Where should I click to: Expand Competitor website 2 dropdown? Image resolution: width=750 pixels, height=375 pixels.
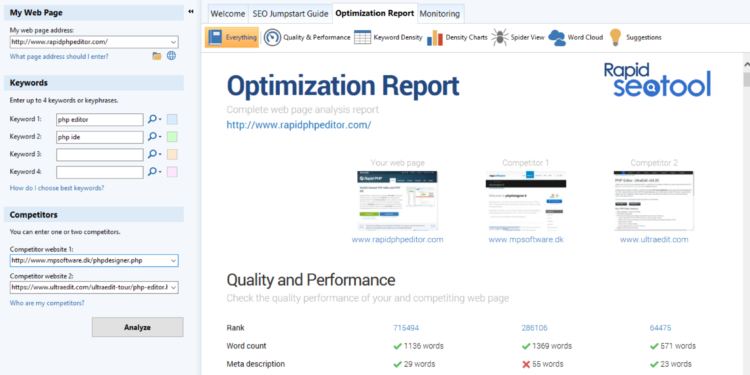coord(173,287)
